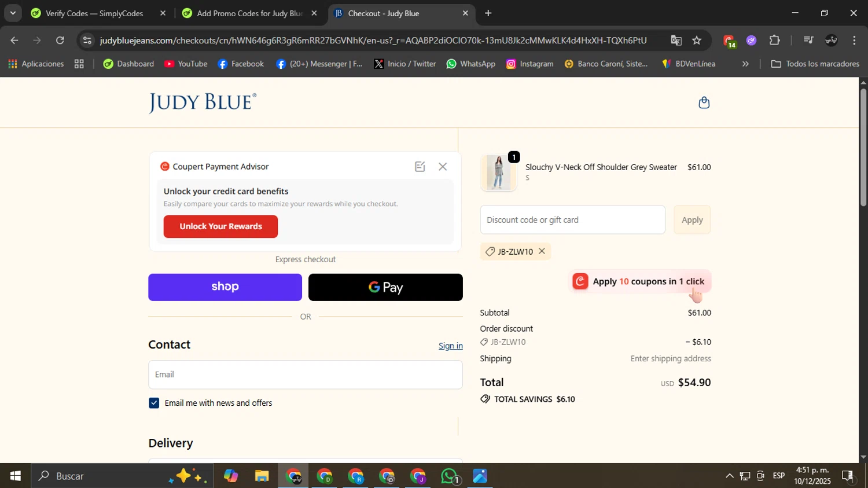Open the Photos app in taskbar
The width and height of the screenshot is (868, 488).
point(480,476)
